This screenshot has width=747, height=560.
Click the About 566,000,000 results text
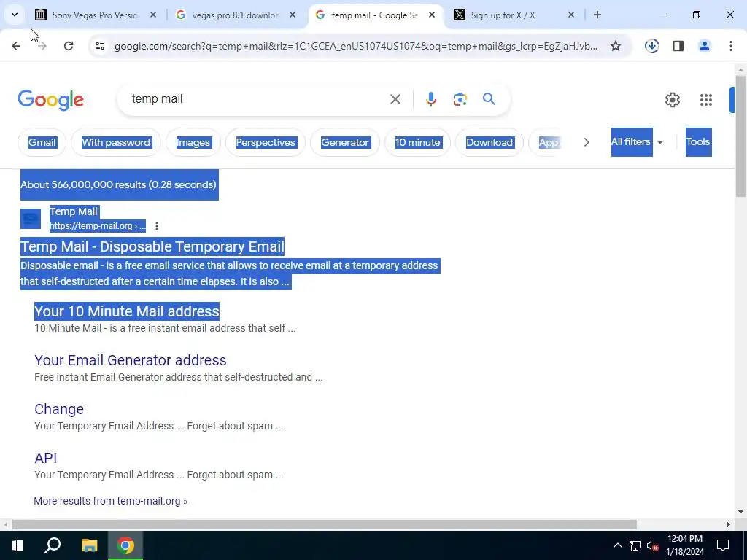click(x=118, y=184)
